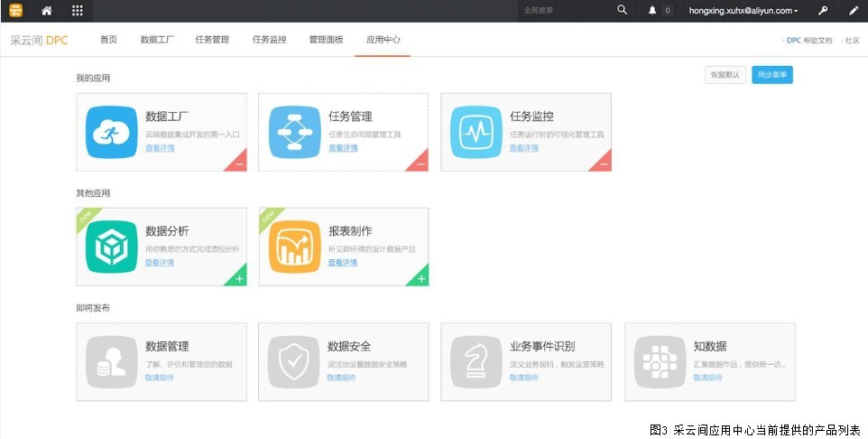Click the 即将发布 section heading

(x=93, y=308)
